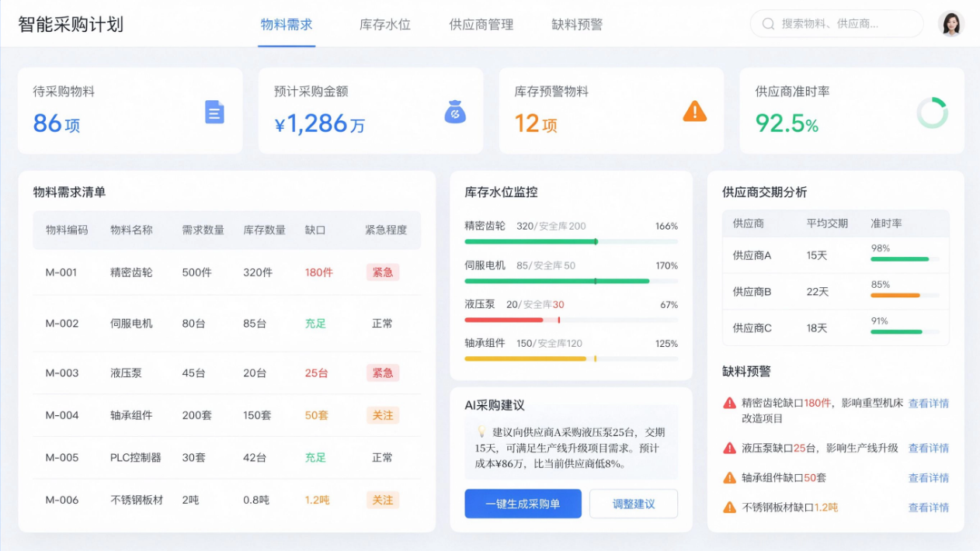Click the 供应商A row label
The height and width of the screenshot is (551, 980).
pos(752,255)
